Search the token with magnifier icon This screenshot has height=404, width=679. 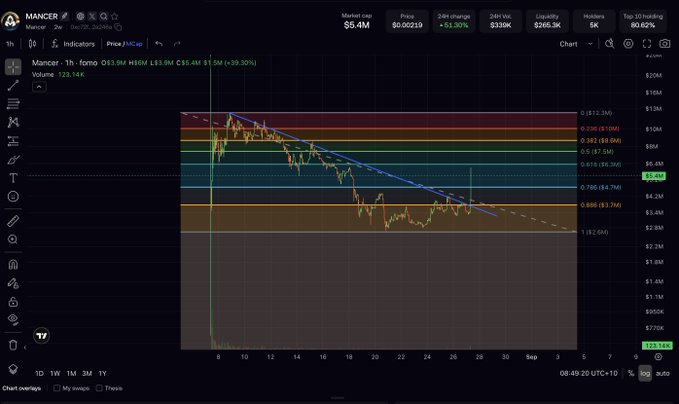pyautogui.click(x=103, y=16)
